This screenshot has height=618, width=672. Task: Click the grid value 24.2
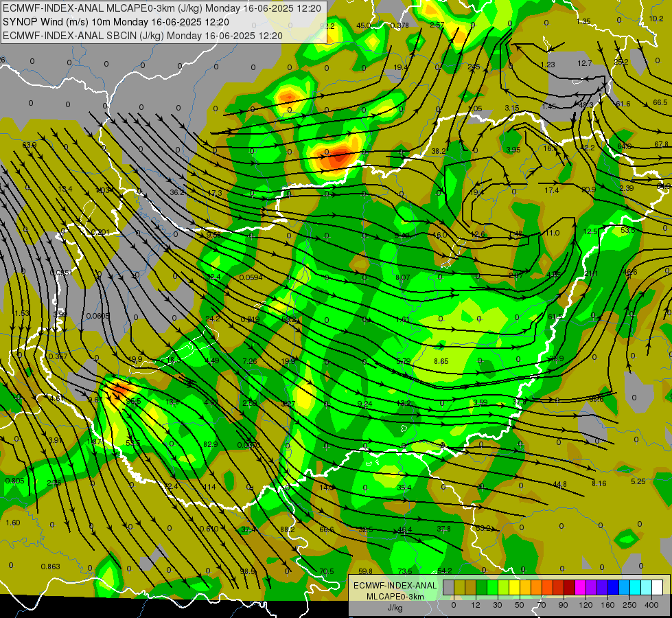(x=213, y=319)
